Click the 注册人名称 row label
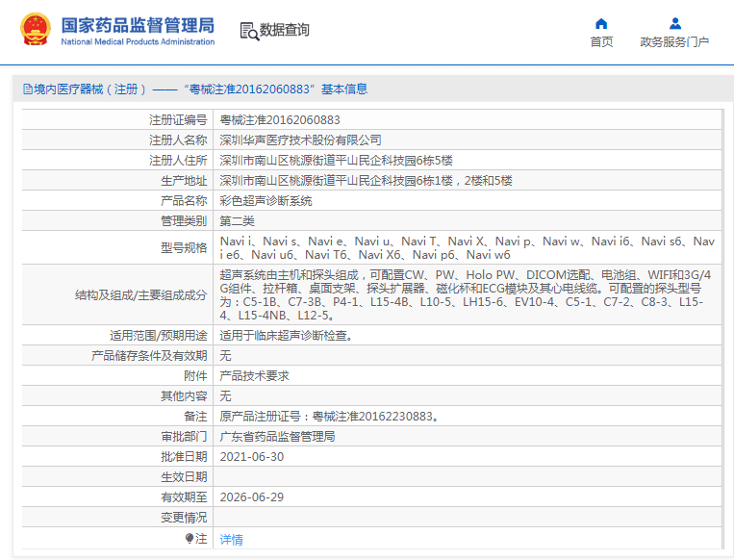The height and width of the screenshot is (560, 734). 178,140
